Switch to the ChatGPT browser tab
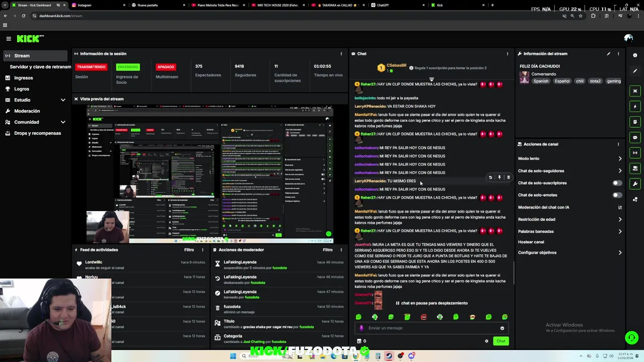Viewport: 644px width, 362px height. coord(397,5)
